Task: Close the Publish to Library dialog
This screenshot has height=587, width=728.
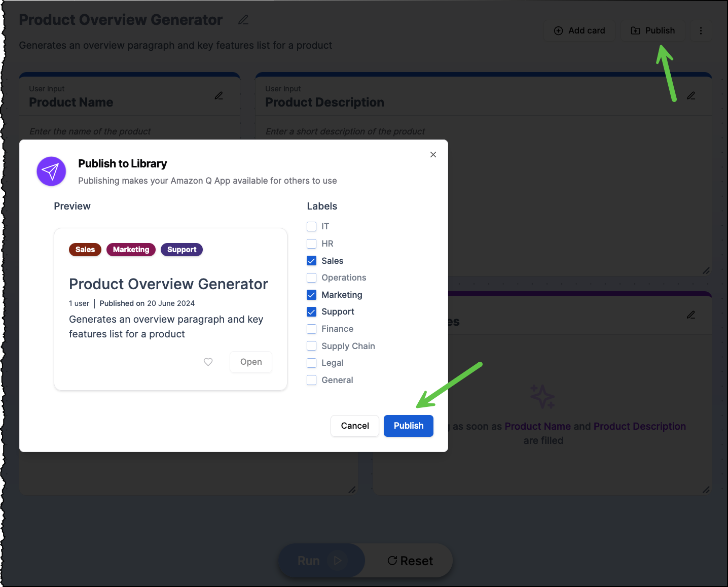Action: click(x=433, y=154)
